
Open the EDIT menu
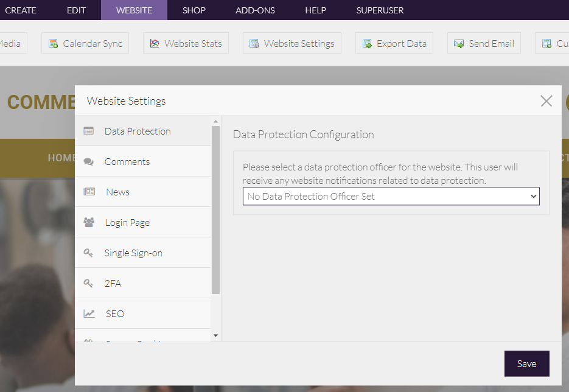click(x=76, y=10)
